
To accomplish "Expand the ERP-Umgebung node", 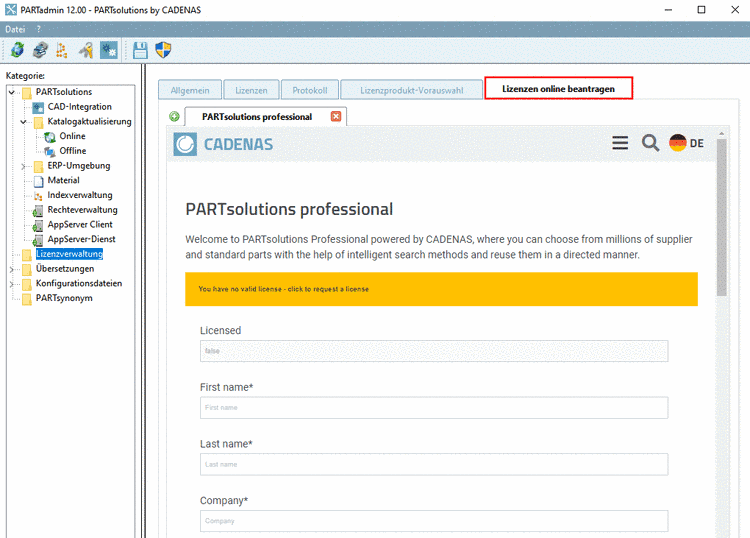I will (23, 166).
